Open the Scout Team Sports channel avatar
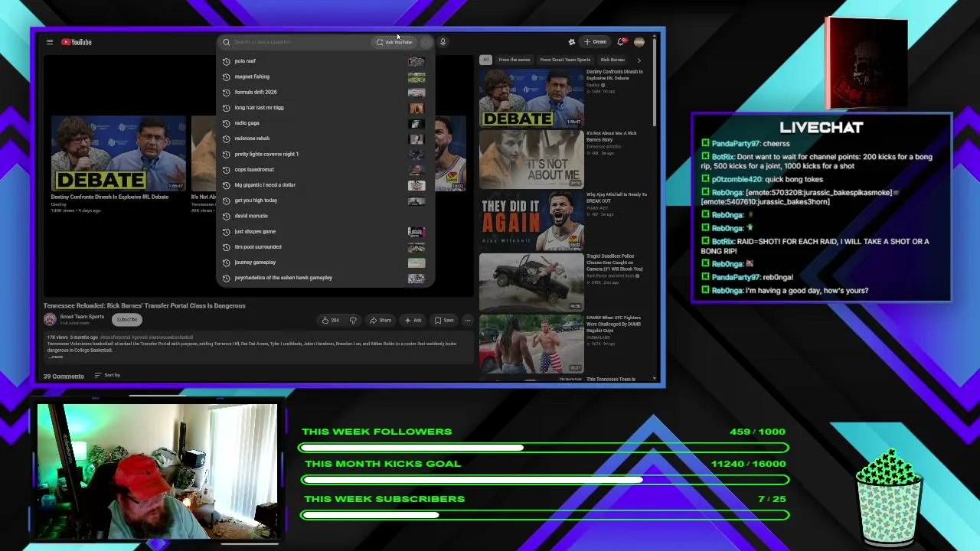 [x=50, y=319]
